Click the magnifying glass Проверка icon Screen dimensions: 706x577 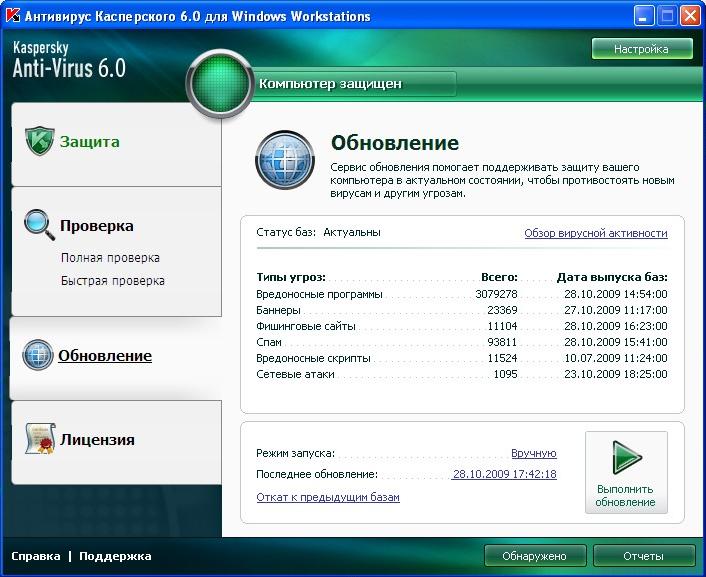[39, 225]
